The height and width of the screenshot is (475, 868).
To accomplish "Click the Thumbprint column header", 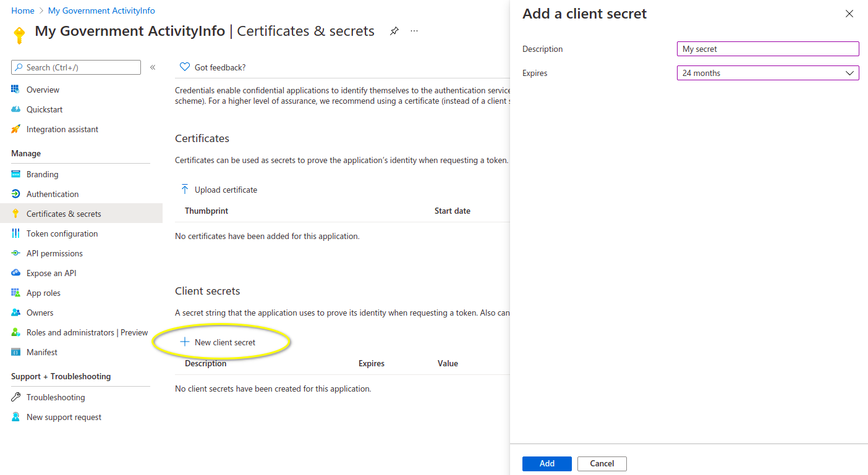I will [x=206, y=211].
